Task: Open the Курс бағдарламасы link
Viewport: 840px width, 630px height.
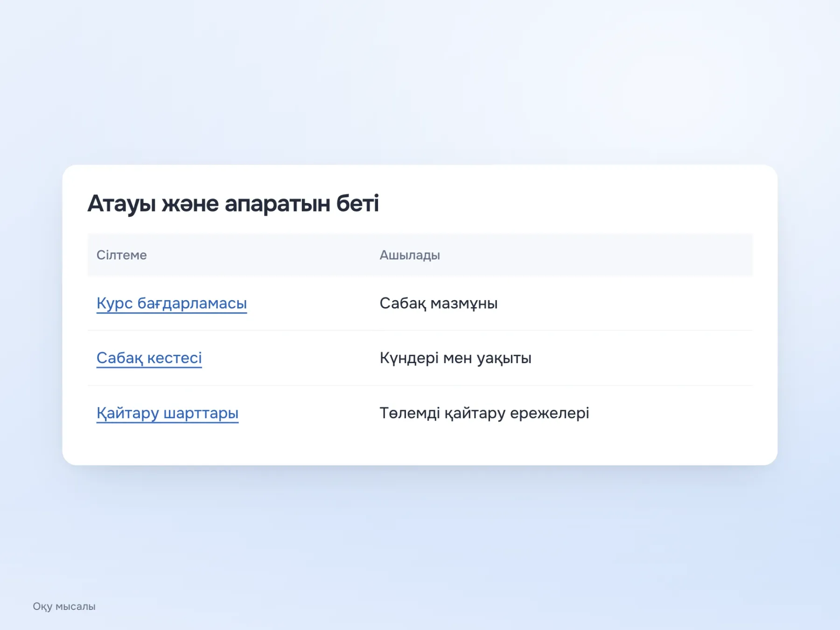Action: [x=172, y=303]
